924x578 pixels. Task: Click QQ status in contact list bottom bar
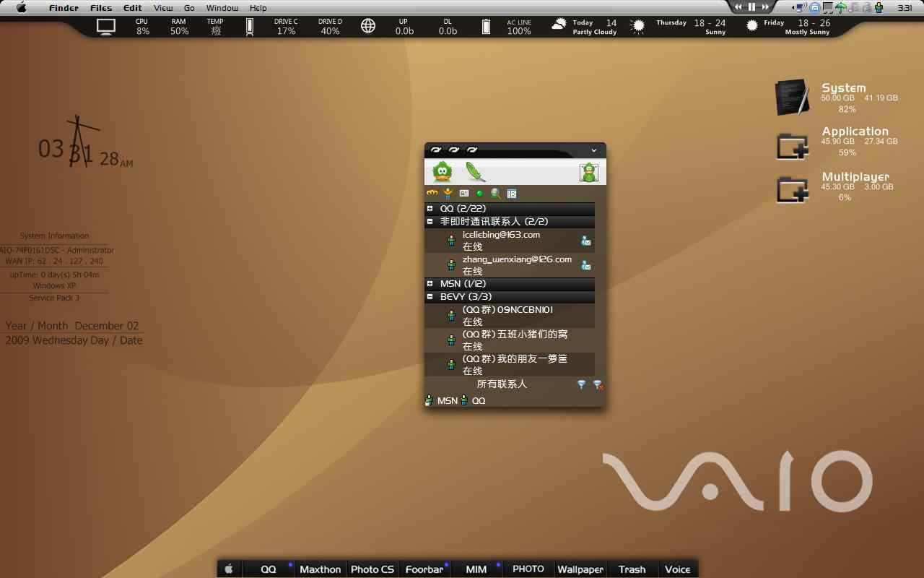click(x=473, y=400)
